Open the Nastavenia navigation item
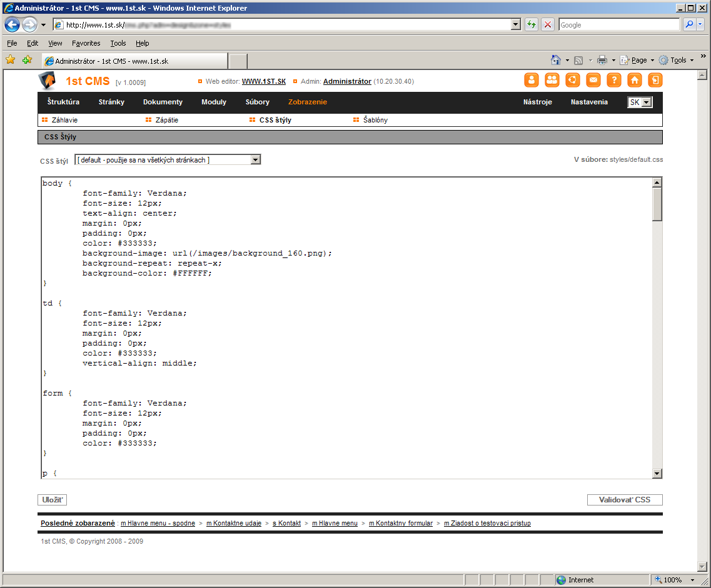The width and height of the screenshot is (711, 588). (589, 102)
